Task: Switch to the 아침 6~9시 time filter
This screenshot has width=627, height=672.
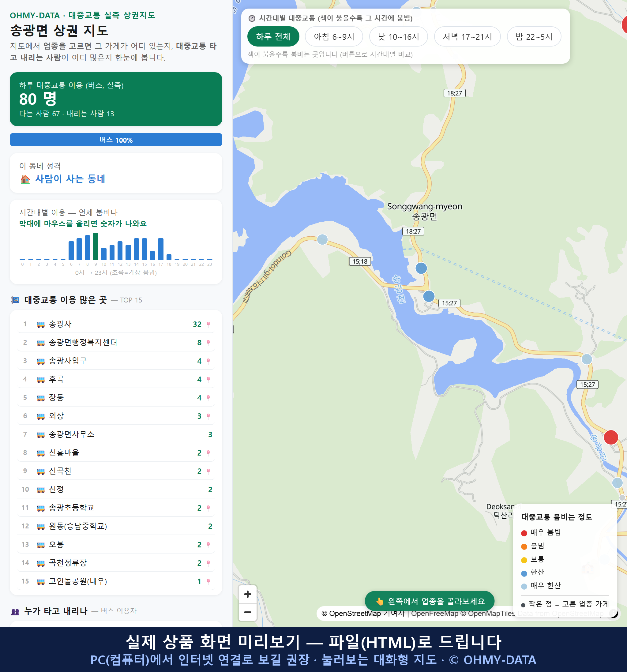Action: click(x=334, y=36)
